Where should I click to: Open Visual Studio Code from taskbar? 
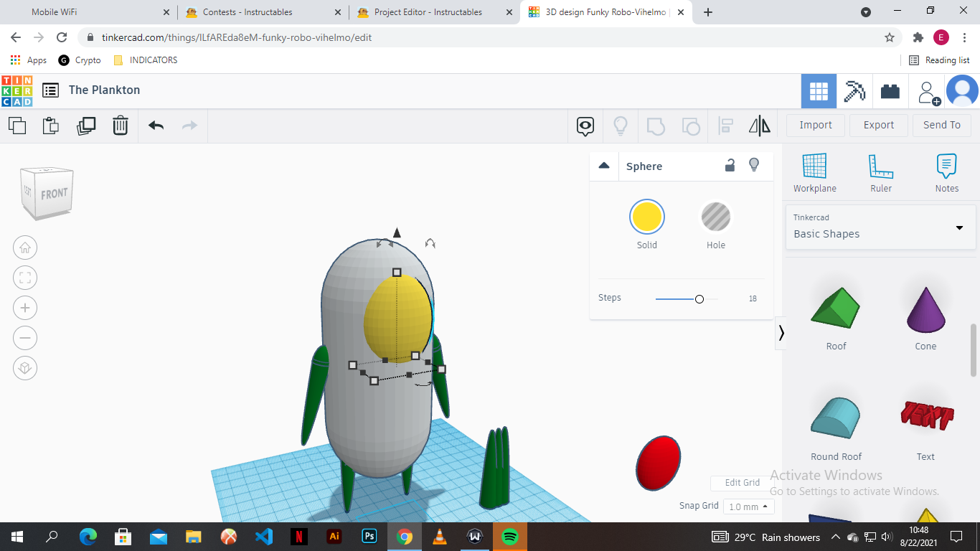coord(264,537)
